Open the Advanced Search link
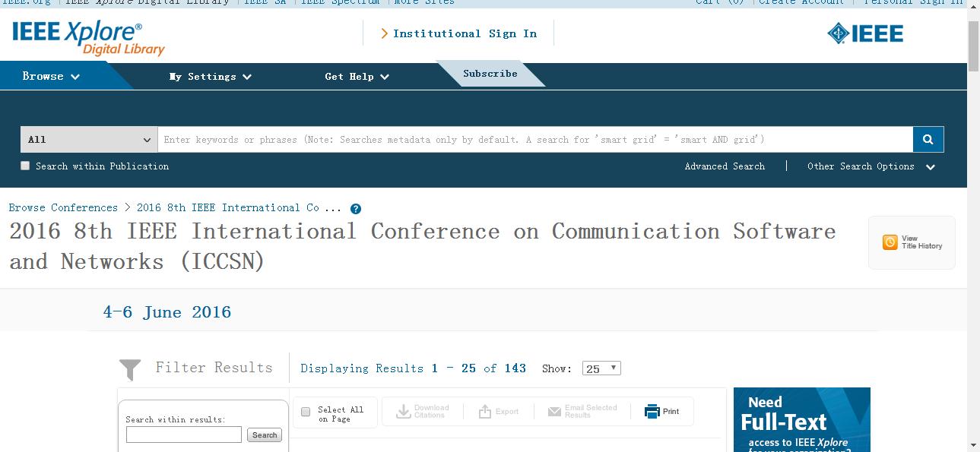The height and width of the screenshot is (452, 980). click(725, 166)
